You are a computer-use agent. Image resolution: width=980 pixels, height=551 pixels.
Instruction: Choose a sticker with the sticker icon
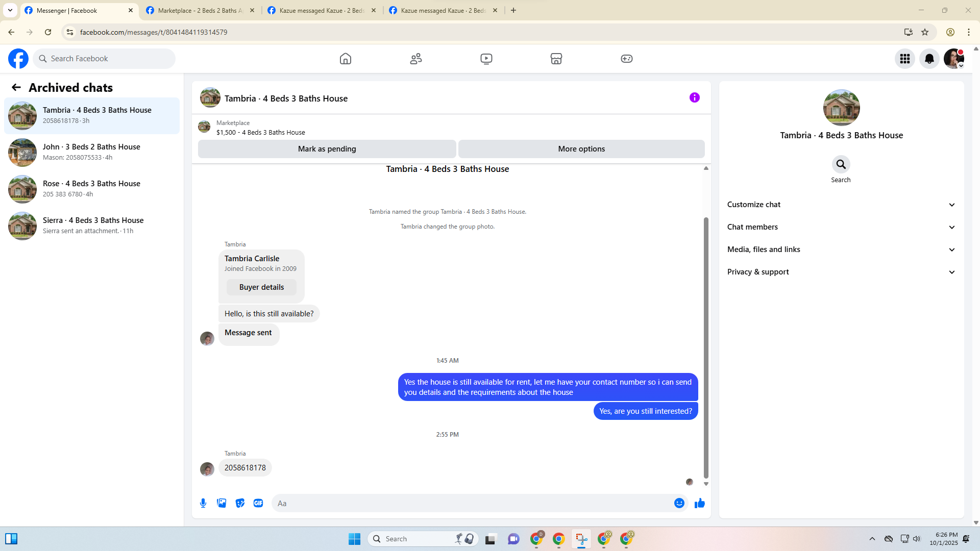click(240, 503)
